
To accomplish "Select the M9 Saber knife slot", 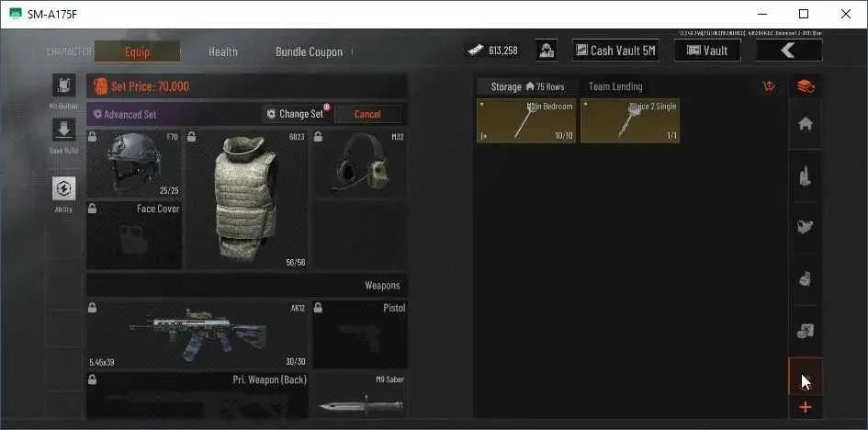I will (360, 396).
